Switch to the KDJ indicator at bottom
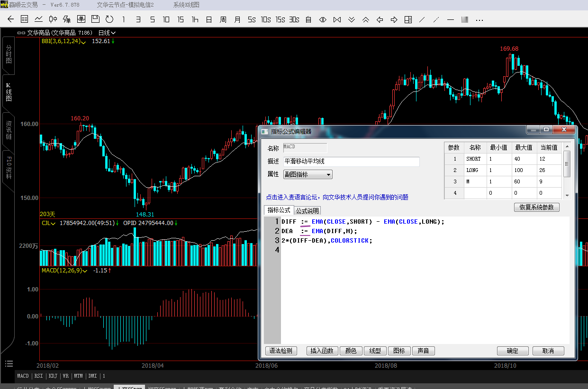 (52, 376)
